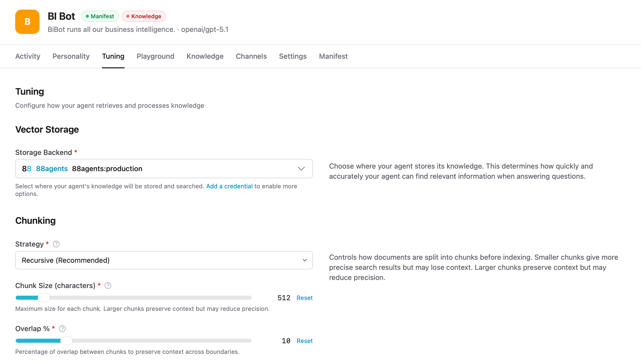
Task: Click the green Manifest status badge
Action: pos(100,16)
